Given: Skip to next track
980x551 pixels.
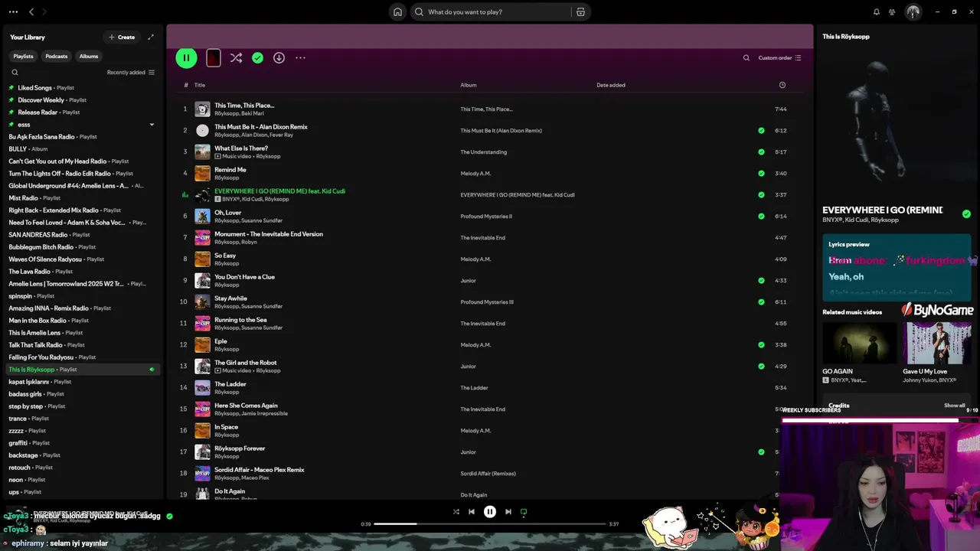Looking at the screenshot, I should [x=508, y=512].
